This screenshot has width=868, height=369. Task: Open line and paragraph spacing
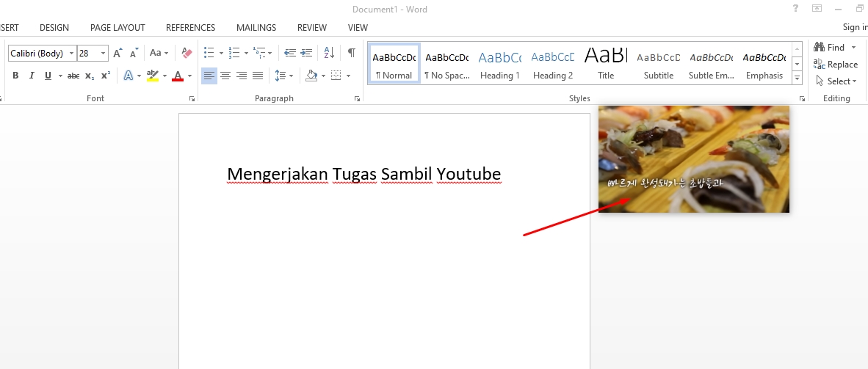coord(281,76)
